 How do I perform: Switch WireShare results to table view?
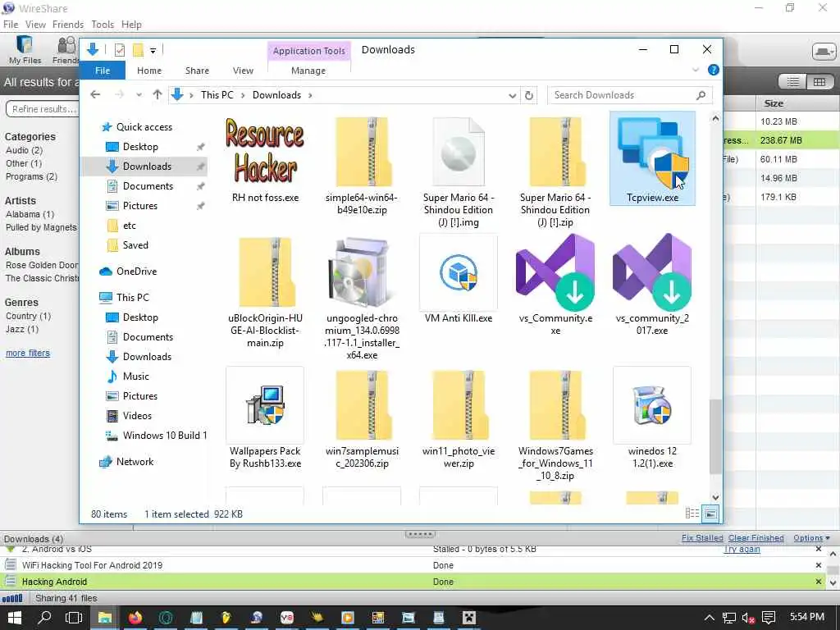pos(819,81)
